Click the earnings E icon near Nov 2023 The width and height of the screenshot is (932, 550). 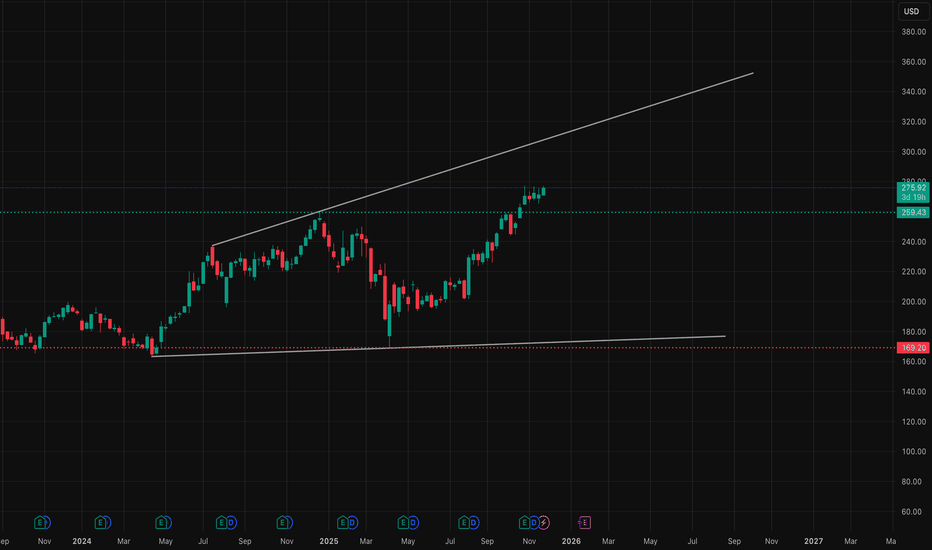pos(41,522)
